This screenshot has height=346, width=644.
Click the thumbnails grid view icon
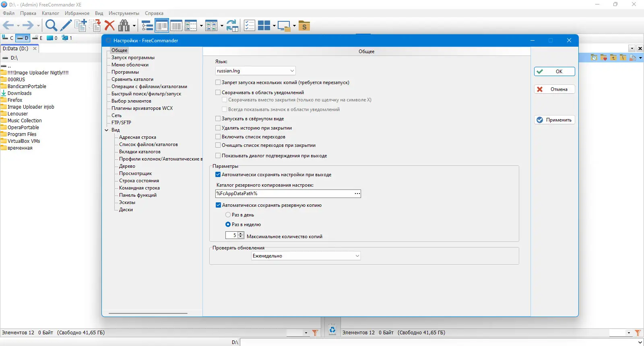(x=211, y=26)
